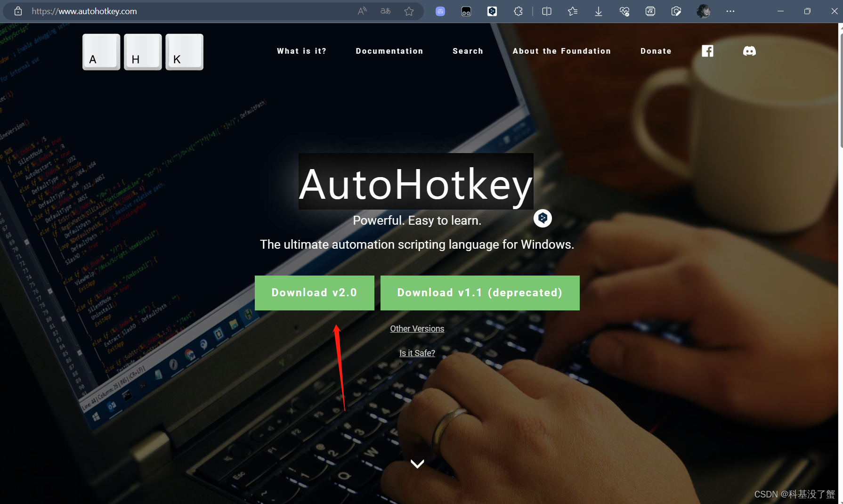Click Download v1.1 (deprecated) button
Screen dimensions: 843x504
coord(480,293)
